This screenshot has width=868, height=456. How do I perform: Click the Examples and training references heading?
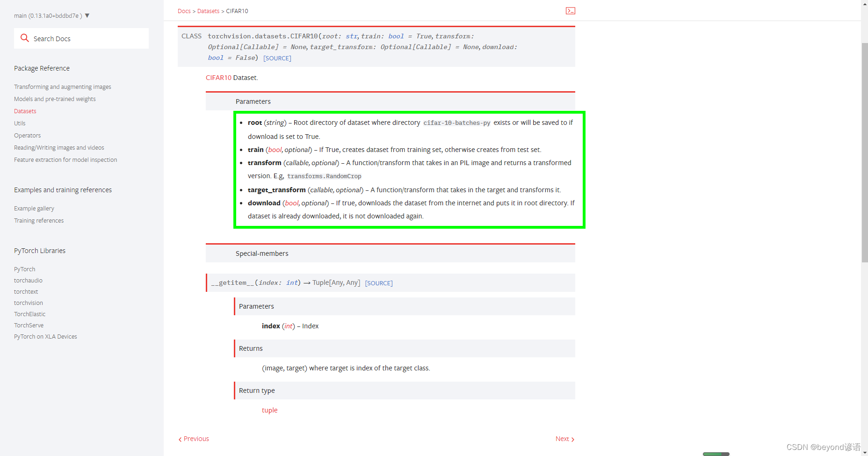(63, 190)
